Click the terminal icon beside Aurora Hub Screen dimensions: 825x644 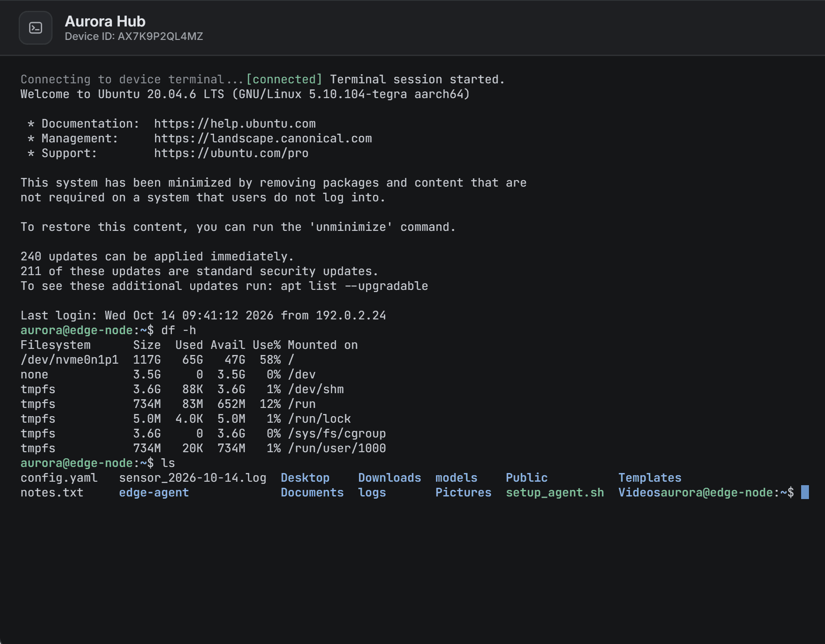36,28
